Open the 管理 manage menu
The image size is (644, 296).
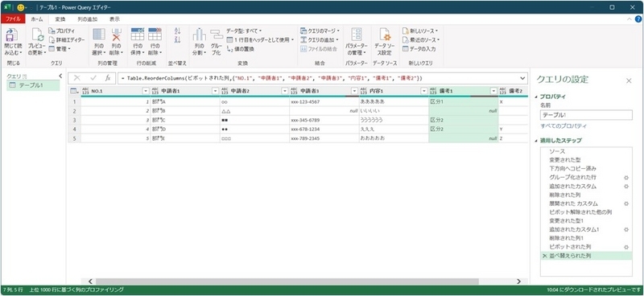tap(60, 49)
